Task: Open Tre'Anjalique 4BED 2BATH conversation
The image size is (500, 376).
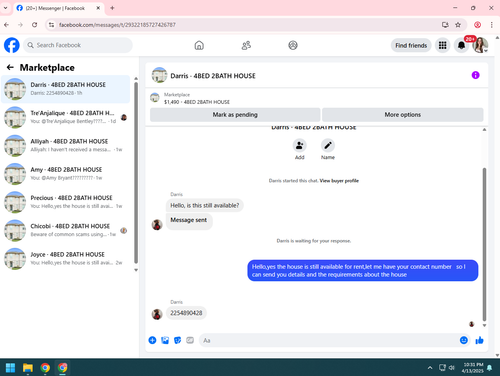Action: (66, 117)
